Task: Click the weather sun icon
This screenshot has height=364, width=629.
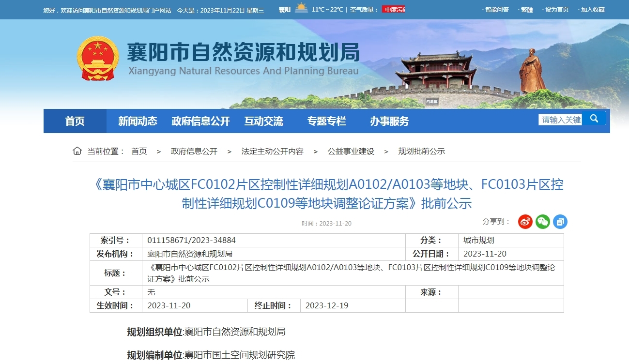Action: point(302,8)
